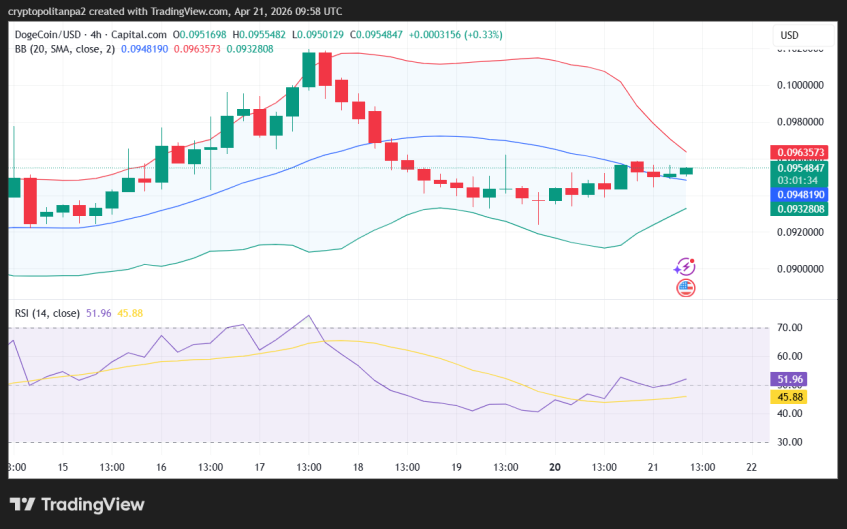
Task: Click the purple lightning event icon
Action: [685, 267]
